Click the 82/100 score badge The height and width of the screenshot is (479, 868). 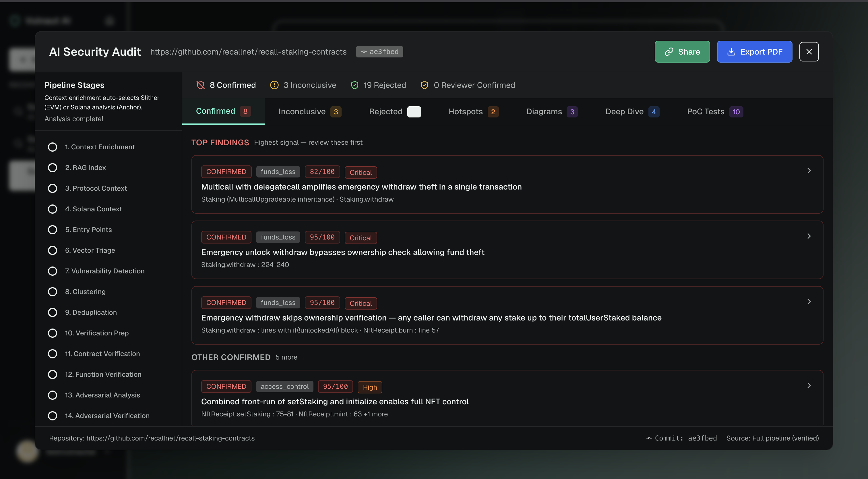pos(322,171)
